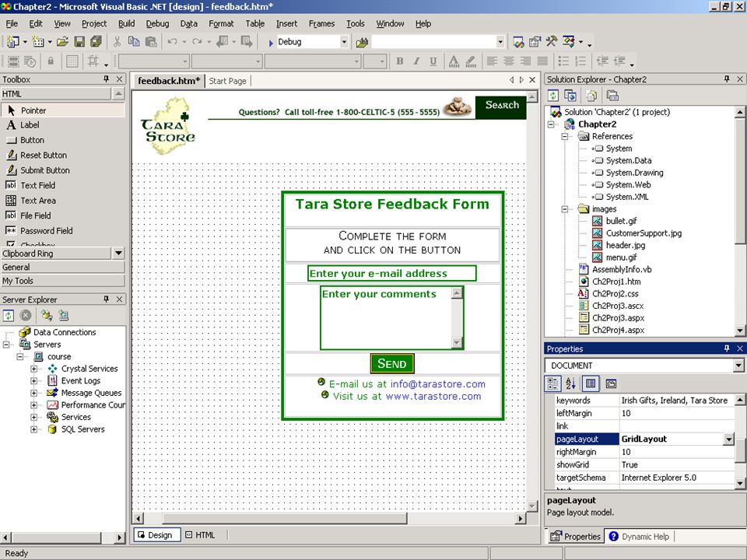Switch to the Dynamic Help tab

(640, 537)
